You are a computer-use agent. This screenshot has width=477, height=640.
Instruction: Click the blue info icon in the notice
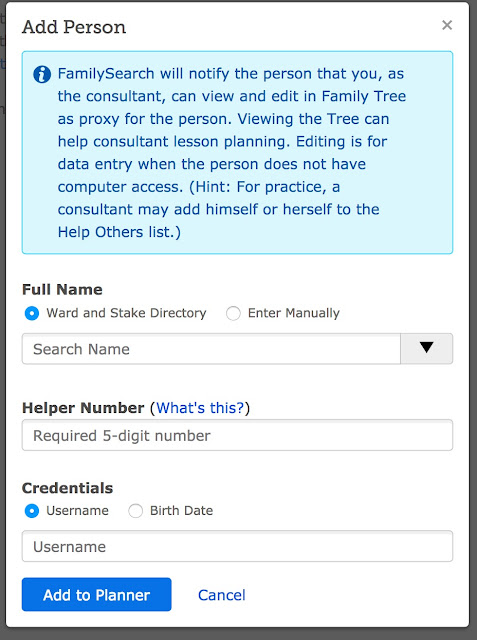[x=42, y=75]
